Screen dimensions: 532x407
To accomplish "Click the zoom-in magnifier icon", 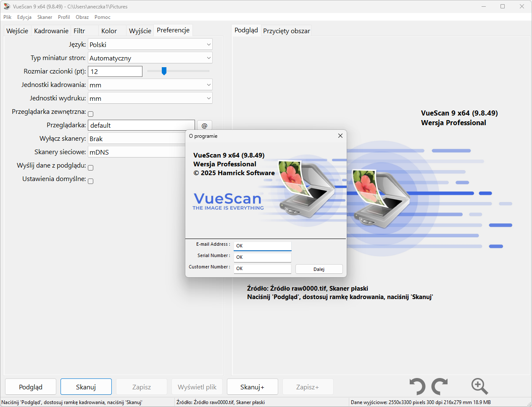I will coord(479,386).
